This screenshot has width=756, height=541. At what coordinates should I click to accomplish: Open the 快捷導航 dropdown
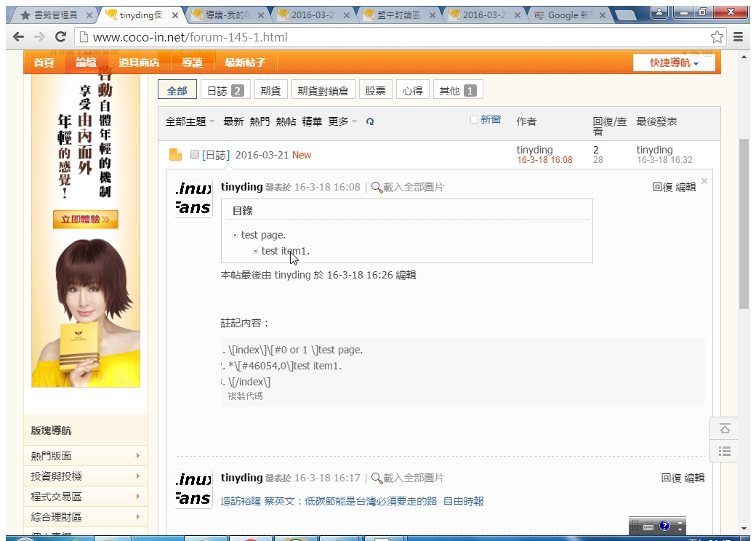tap(674, 63)
